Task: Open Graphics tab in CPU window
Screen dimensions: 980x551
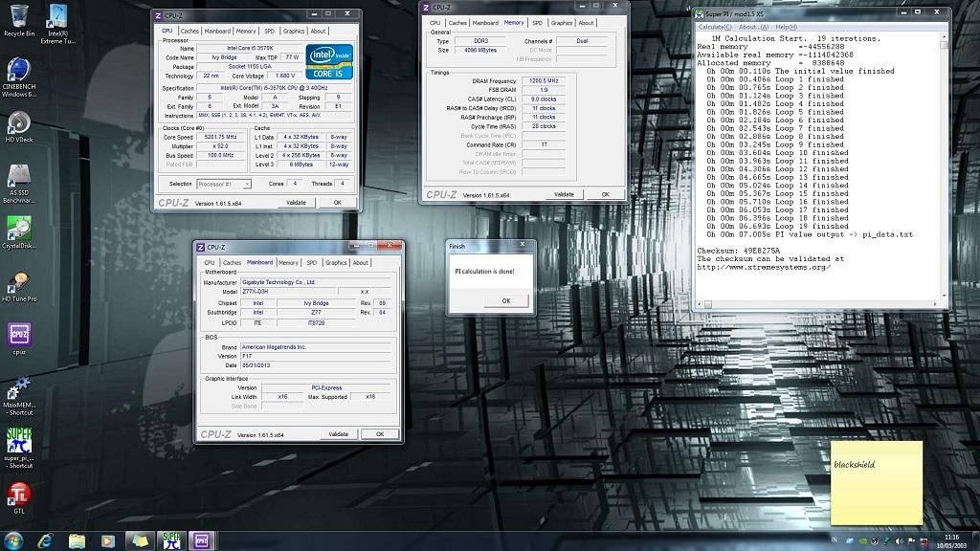Action: [293, 31]
